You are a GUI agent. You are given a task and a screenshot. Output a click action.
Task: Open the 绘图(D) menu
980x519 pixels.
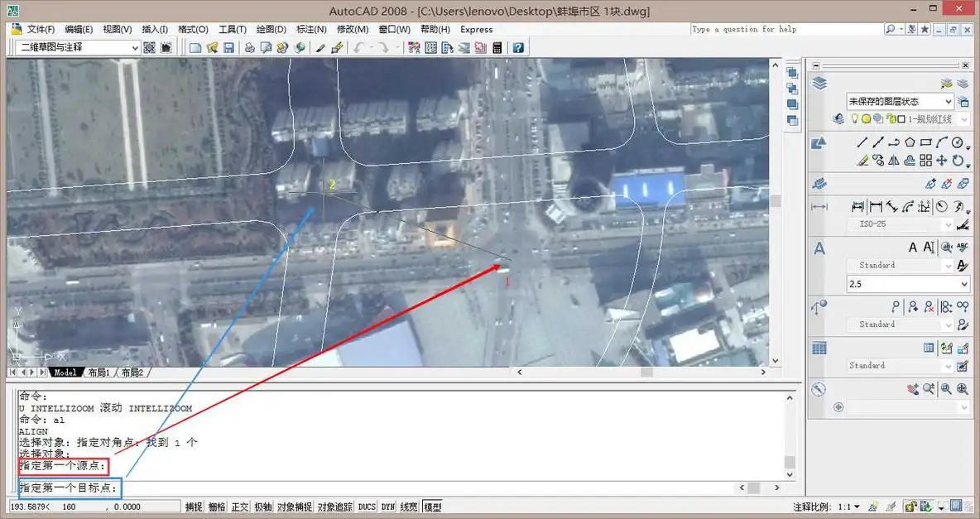271,29
